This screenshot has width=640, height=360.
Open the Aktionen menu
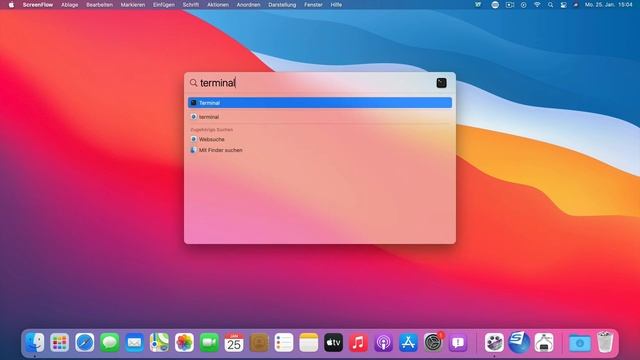tap(218, 5)
